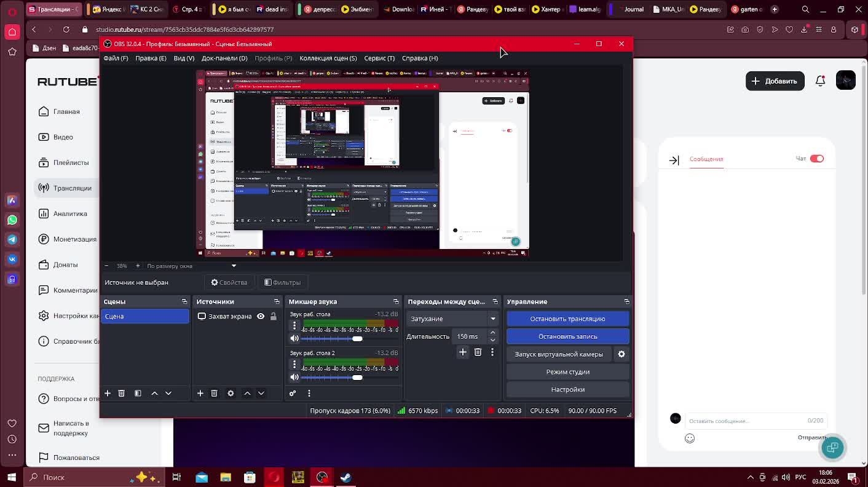
Task: Open source Фильтры button
Action: coord(282,283)
